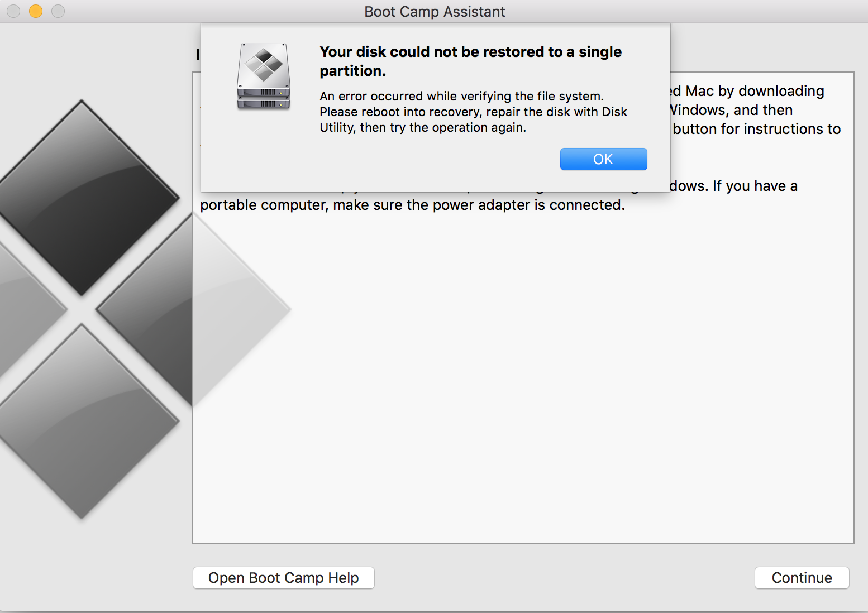Click the "Boot Camp Assistant" window title
Viewport: 868px width, 613px height.
435,12
